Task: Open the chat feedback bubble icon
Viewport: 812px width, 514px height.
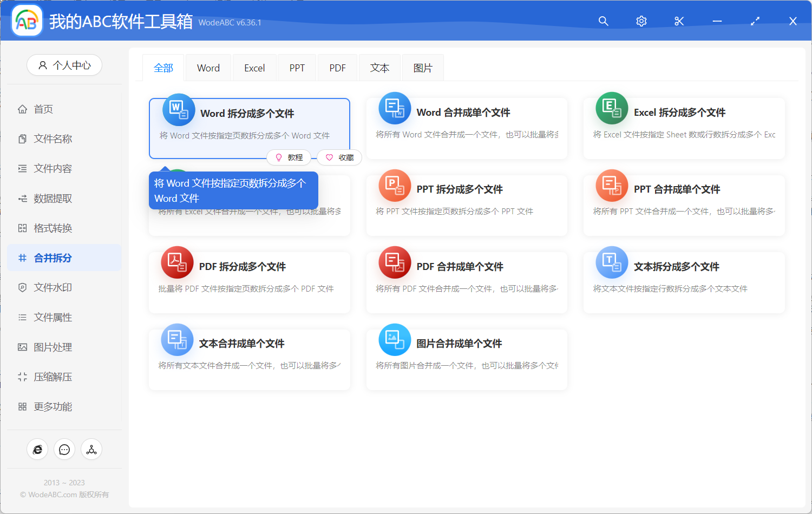Action: 64,449
